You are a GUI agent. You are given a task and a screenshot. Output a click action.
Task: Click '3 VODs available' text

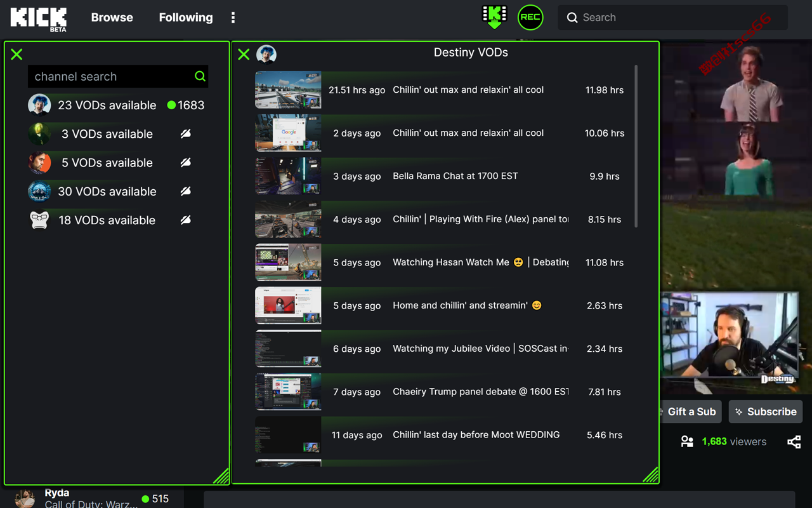[107, 134]
